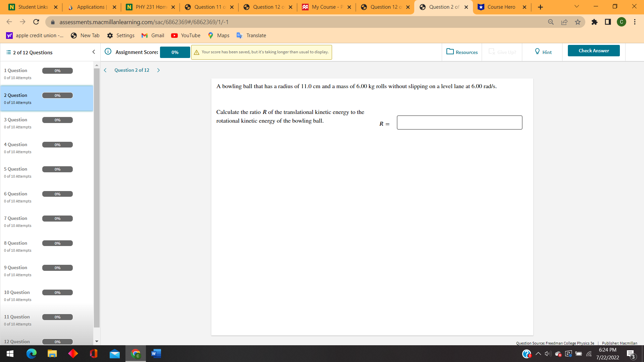
Task: Open the Resources panel
Action: [x=462, y=52]
